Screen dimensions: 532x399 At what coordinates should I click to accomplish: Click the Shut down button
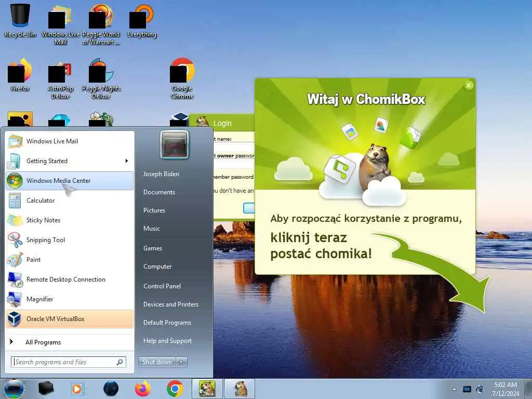click(x=157, y=362)
